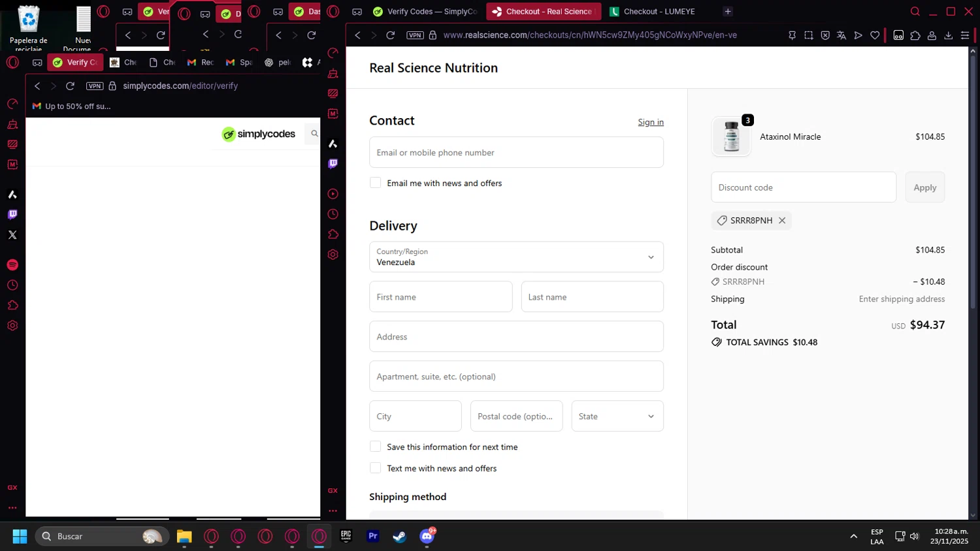Reload the Real Science checkout page
The image size is (980, 551).
pyautogui.click(x=391, y=35)
